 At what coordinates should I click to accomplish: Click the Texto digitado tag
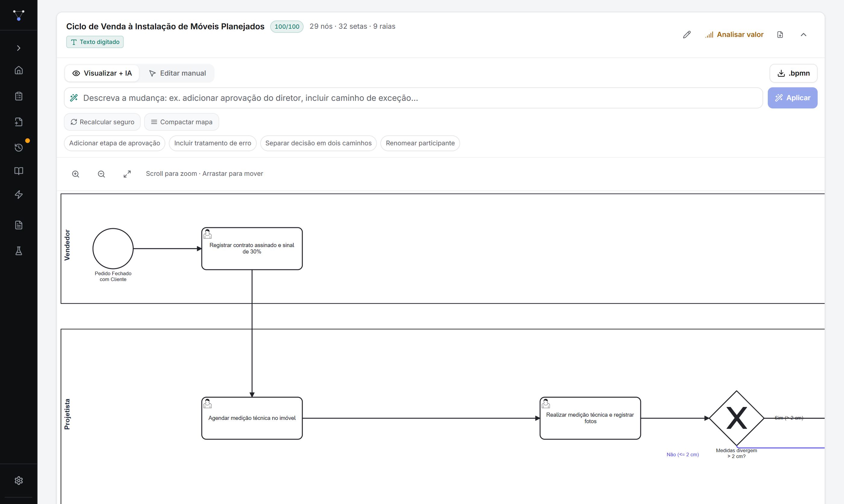point(95,42)
